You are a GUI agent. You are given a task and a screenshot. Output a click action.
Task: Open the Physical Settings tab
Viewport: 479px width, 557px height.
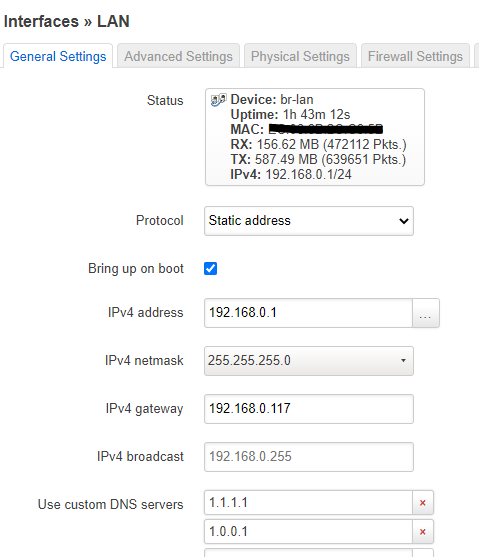tap(300, 56)
